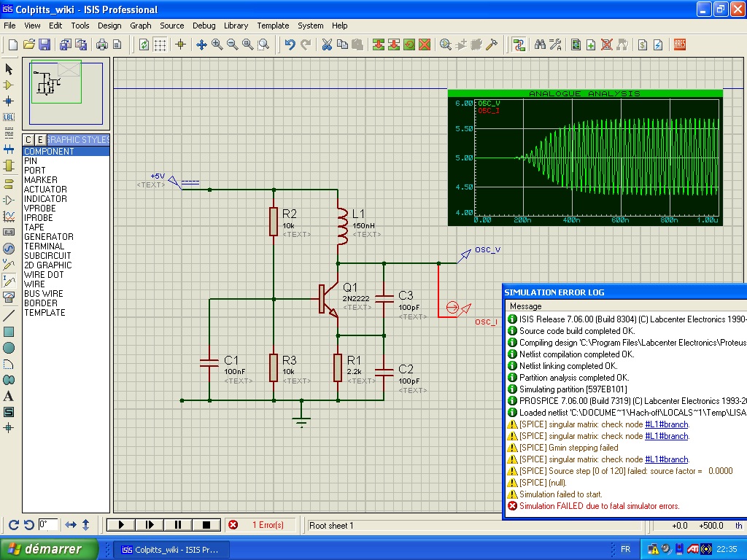Image resolution: width=747 pixels, height=560 pixels.
Task: Select the 2D text tool
Action: point(9,396)
